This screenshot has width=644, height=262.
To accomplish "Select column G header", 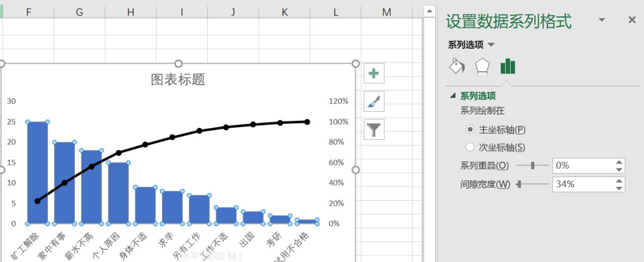I will coord(79,12).
